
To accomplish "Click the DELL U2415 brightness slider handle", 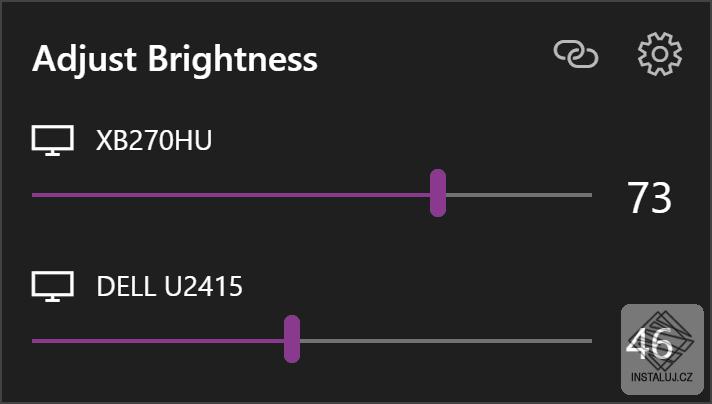I will [x=292, y=340].
